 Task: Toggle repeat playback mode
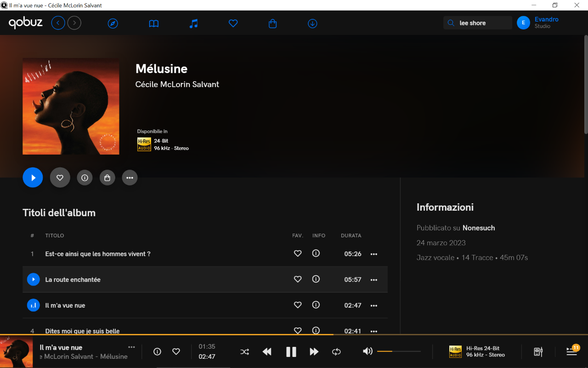tap(336, 352)
